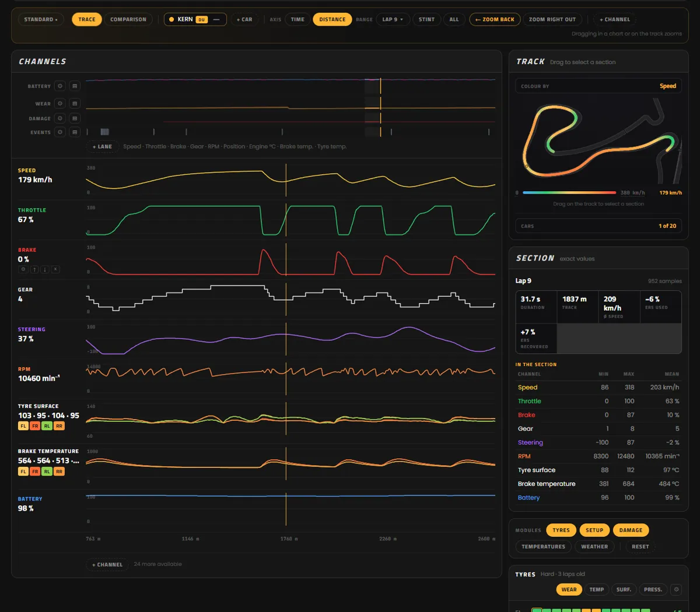Viewport: 700px width, 612px height.
Task: Toggle RR wheel in Brake Temperature
Action: pyautogui.click(x=59, y=472)
